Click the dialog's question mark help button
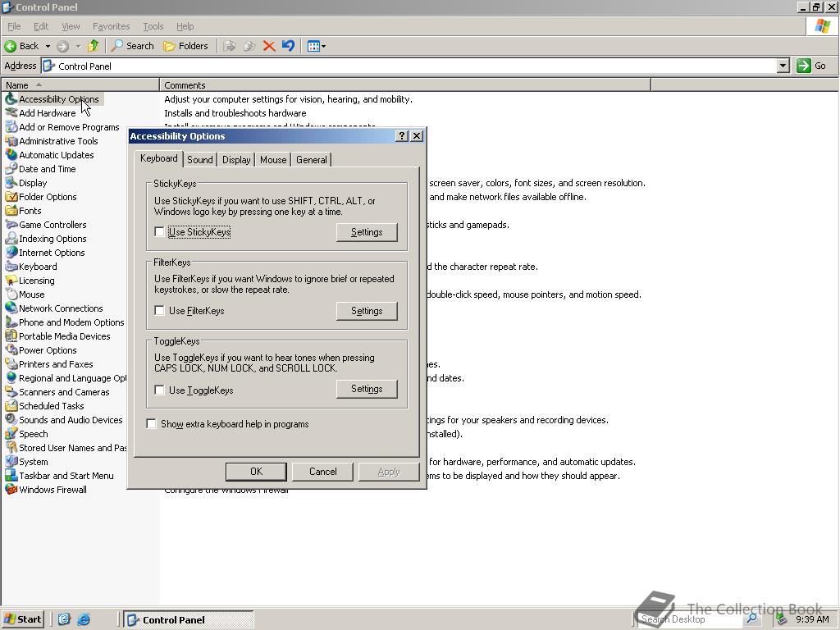 coord(402,136)
